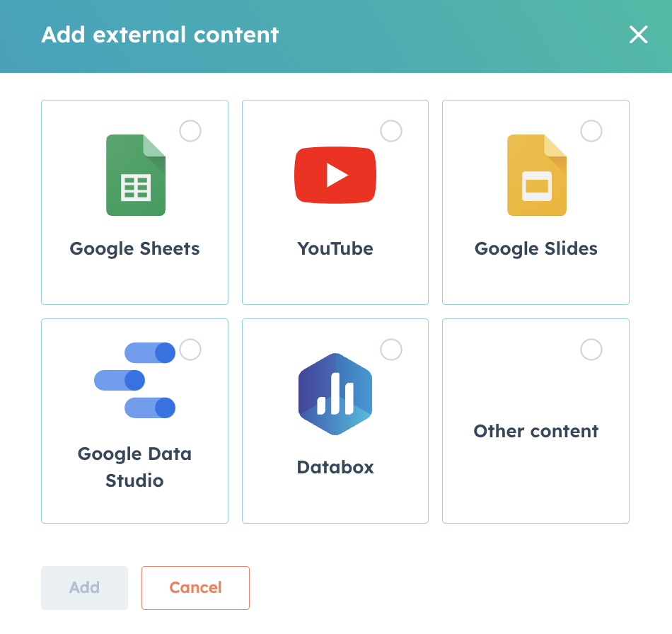Click the Google Data Studio logo
This screenshot has height=634, width=672.
pos(134,380)
